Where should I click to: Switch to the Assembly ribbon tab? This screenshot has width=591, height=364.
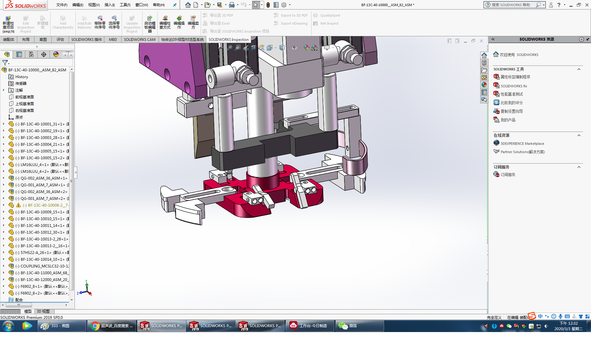click(9, 40)
